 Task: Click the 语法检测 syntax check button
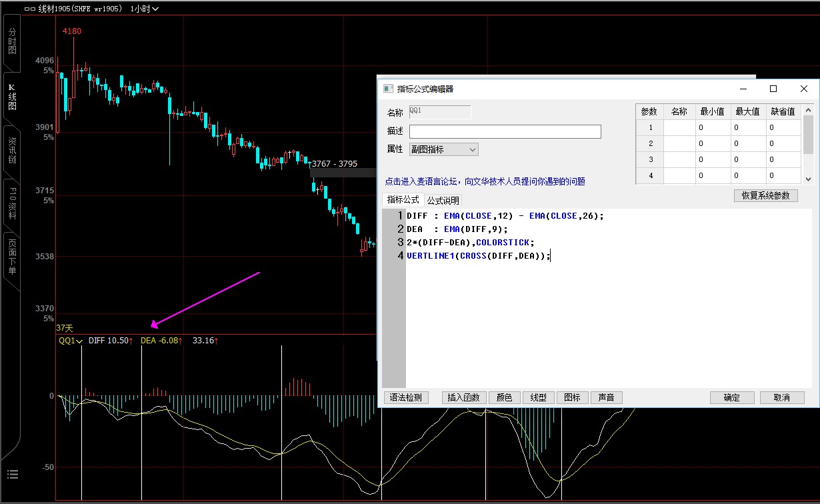(x=405, y=397)
